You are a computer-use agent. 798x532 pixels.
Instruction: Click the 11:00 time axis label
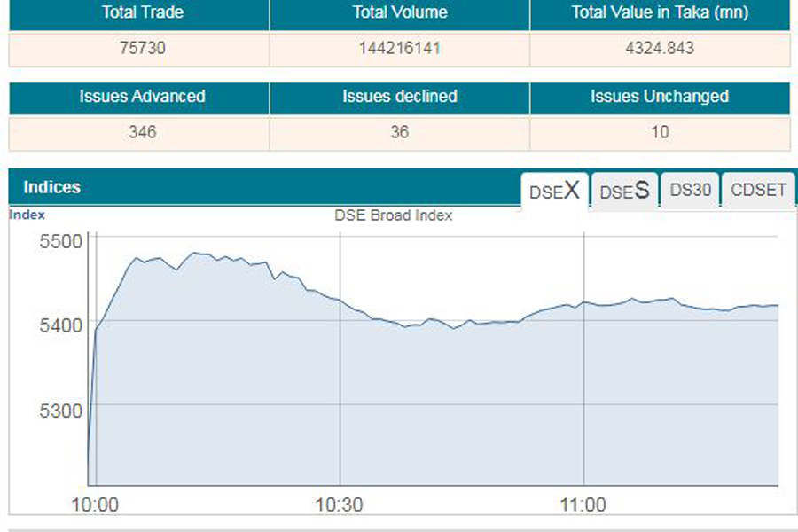[583, 505]
